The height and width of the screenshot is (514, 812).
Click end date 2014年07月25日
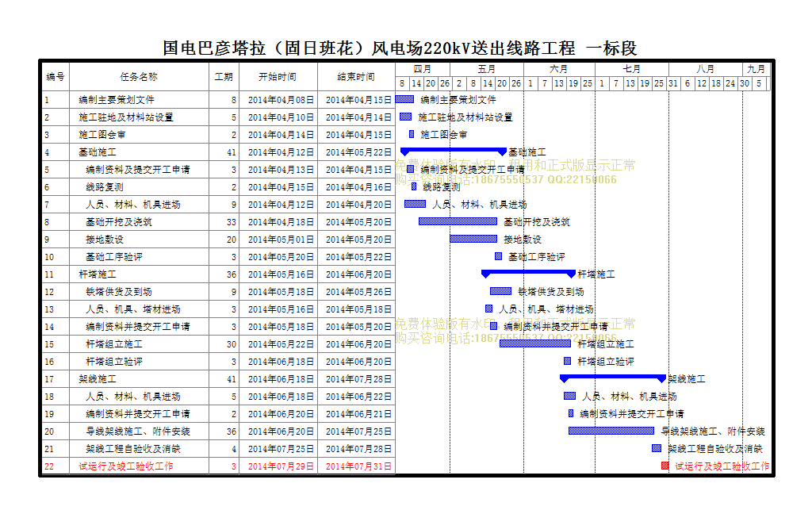tap(358, 431)
